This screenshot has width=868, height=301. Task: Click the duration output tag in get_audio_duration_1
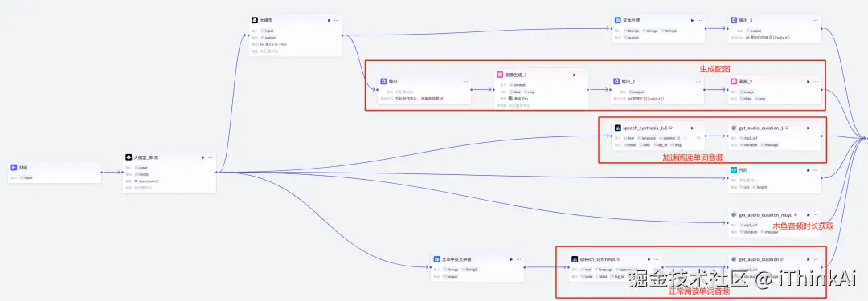pyautogui.click(x=748, y=145)
